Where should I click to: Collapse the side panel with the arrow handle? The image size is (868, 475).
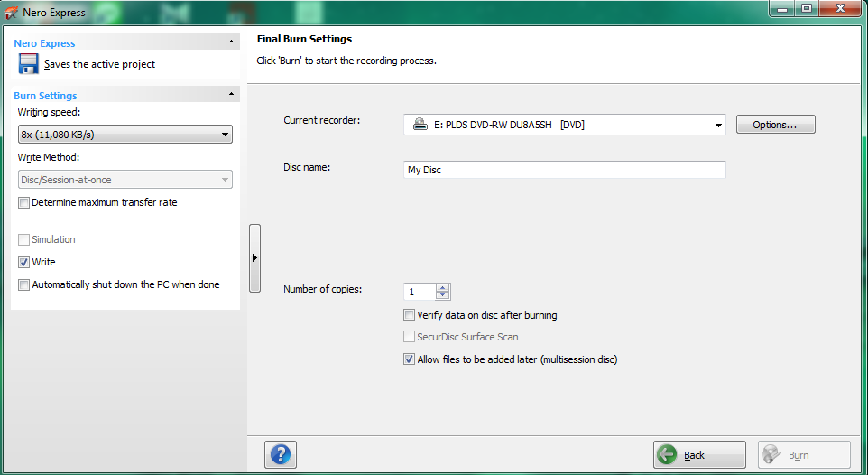pos(254,257)
